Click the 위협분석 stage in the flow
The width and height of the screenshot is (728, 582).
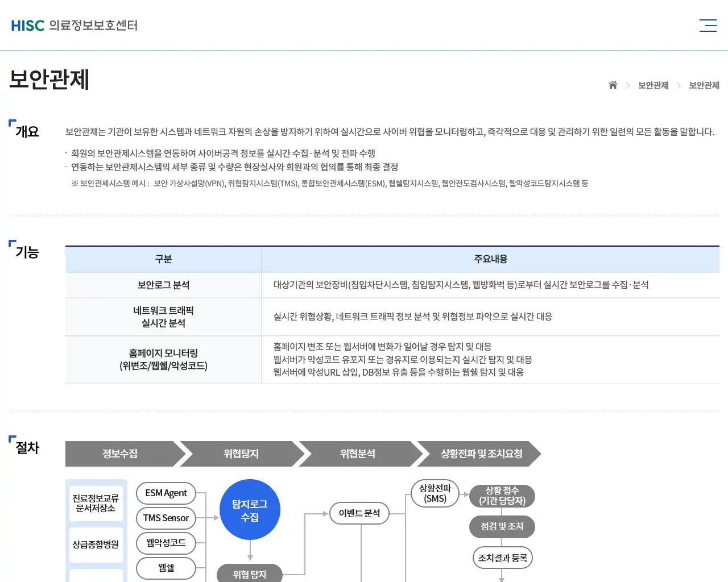coord(357,454)
